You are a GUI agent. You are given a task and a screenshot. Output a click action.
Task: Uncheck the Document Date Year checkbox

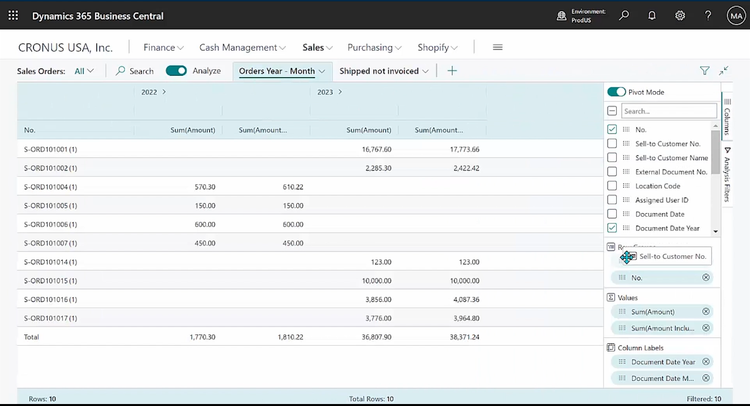[x=612, y=228]
